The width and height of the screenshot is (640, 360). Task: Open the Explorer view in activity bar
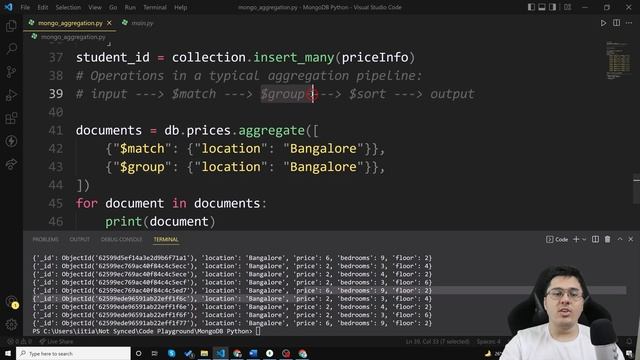[11, 26]
